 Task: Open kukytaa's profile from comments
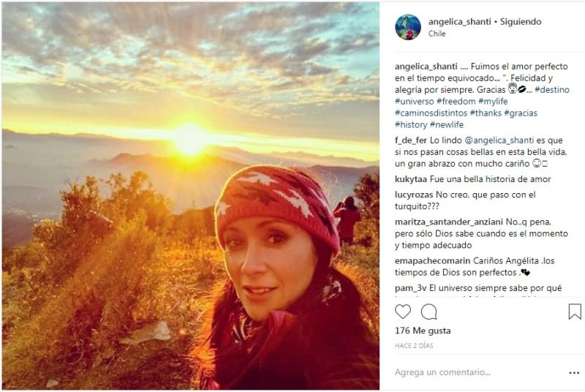point(411,179)
